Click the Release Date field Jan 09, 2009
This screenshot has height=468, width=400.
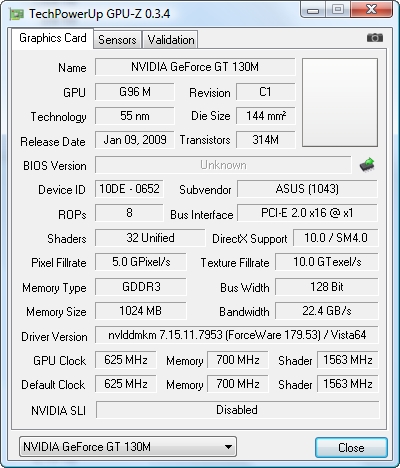coord(135,140)
